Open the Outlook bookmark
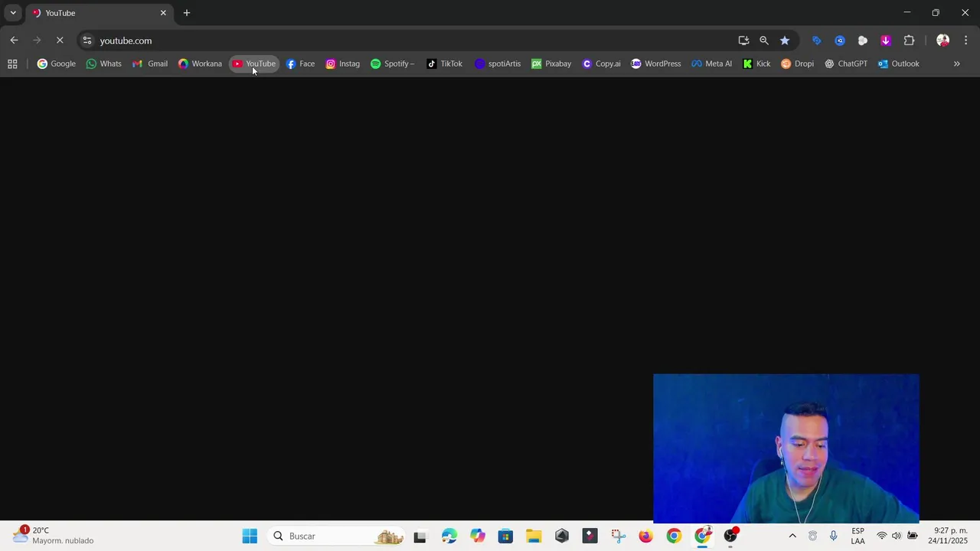The width and height of the screenshot is (980, 551). click(x=899, y=64)
